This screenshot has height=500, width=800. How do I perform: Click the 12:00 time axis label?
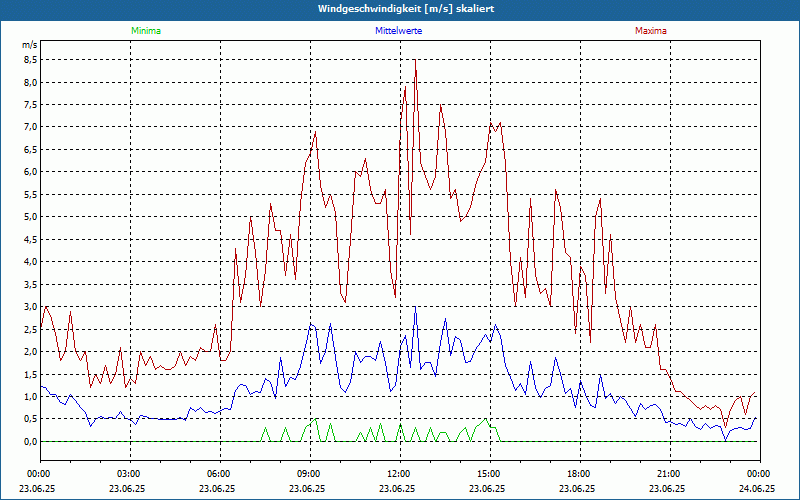[x=399, y=473]
